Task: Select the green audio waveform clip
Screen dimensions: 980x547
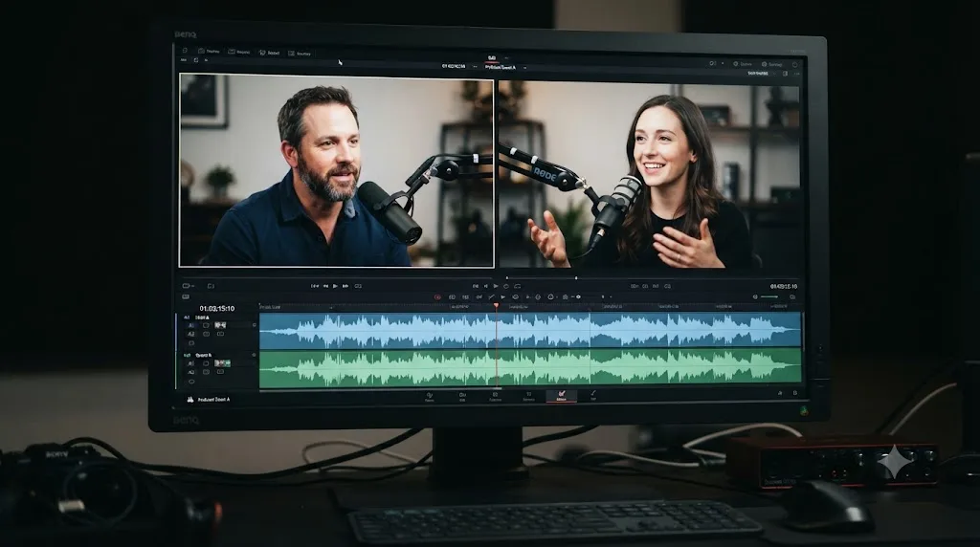Action: click(x=530, y=368)
